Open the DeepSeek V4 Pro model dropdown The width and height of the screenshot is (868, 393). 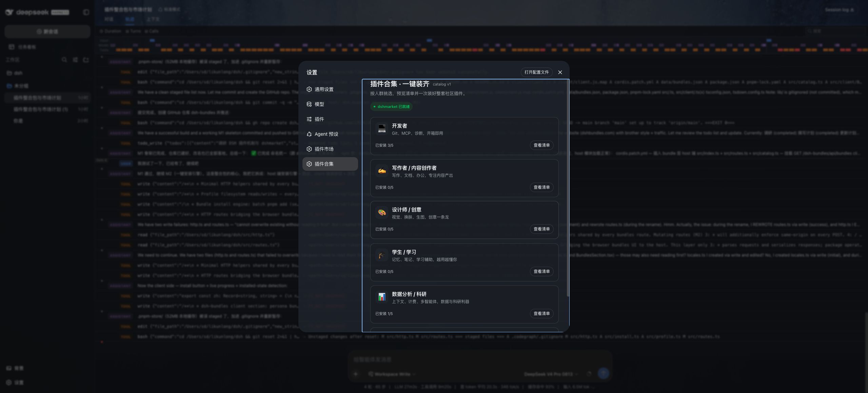pos(551,374)
